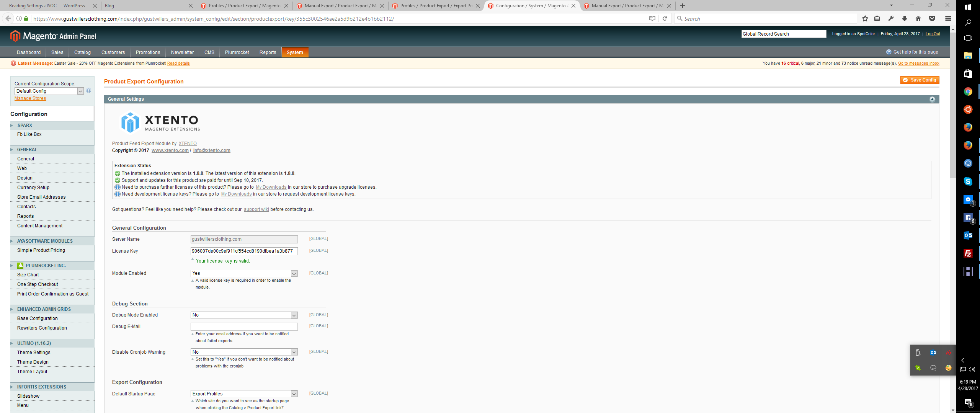Open Outlook from the taskbar
This screenshot has width=980, height=413.
pos(968,235)
